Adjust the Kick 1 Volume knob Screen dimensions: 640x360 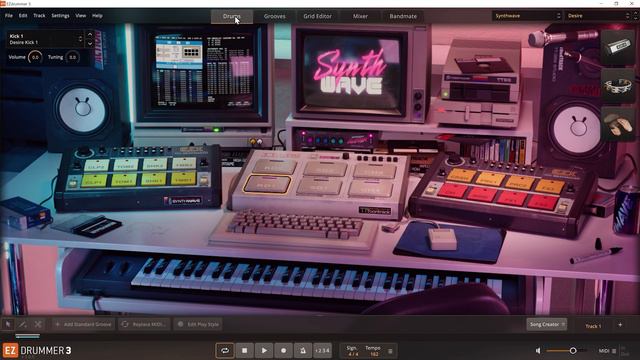tap(35, 57)
